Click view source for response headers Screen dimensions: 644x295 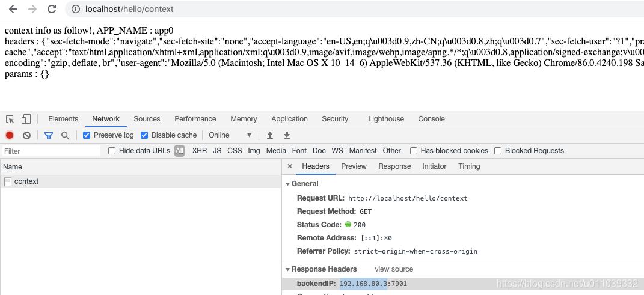click(x=394, y=269)
